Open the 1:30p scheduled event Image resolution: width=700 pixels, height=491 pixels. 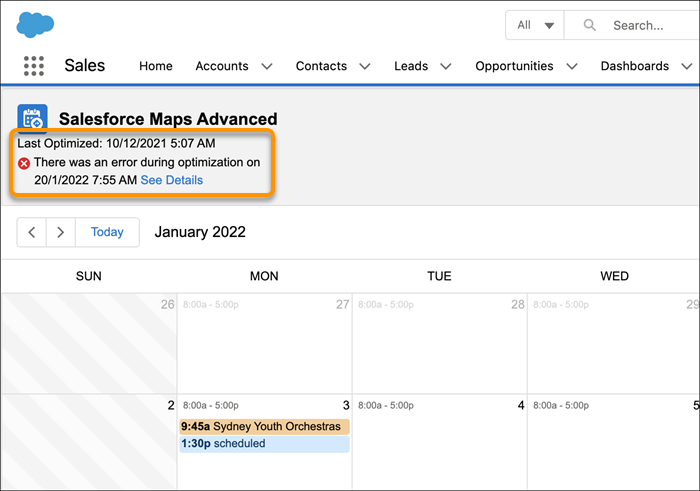264,444
